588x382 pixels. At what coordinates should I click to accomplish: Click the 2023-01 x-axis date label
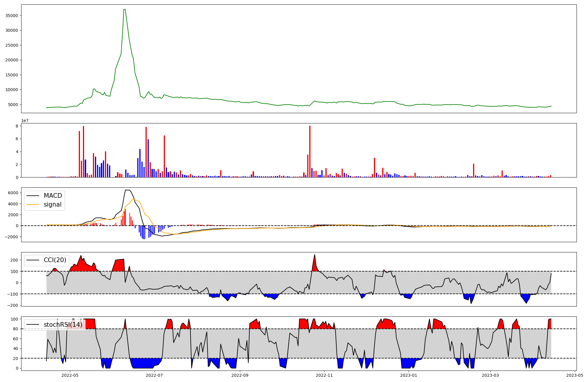(x=409, y=375)
